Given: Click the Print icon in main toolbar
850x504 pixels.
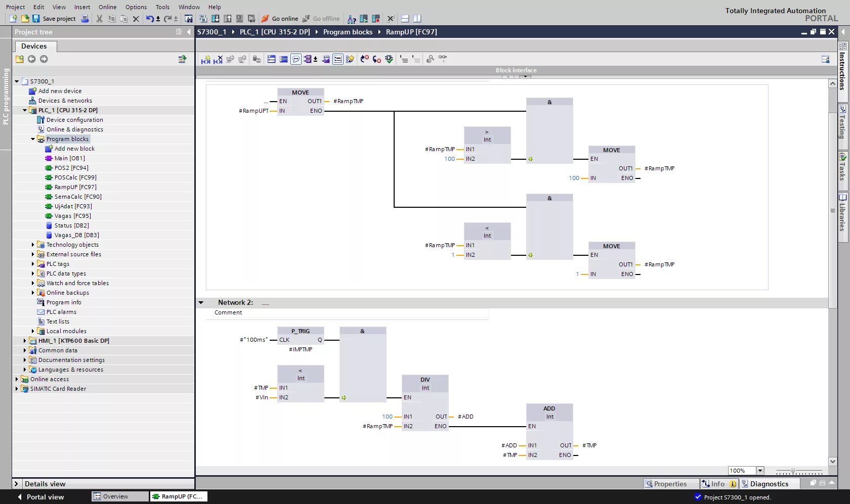Looking at the screenshot, I should click(85, 19).
